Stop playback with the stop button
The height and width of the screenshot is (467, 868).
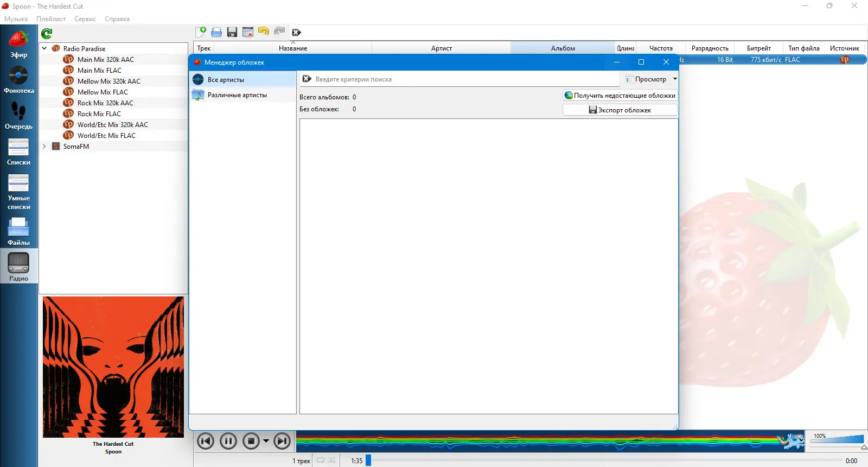pyautogui.click(x=251, y=441)
